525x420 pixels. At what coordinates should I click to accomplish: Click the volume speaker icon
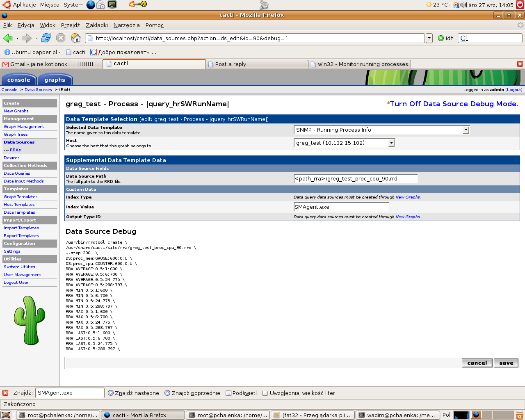(x=463, y=5)
